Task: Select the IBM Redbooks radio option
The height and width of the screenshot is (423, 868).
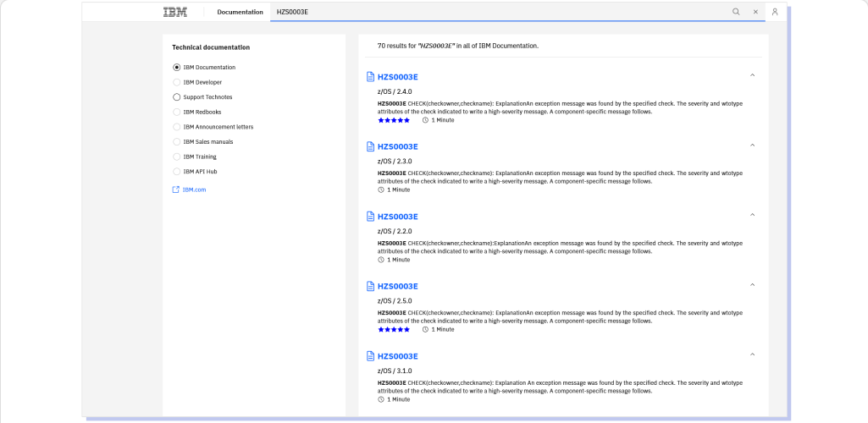Action: click(x=177, y=113)
